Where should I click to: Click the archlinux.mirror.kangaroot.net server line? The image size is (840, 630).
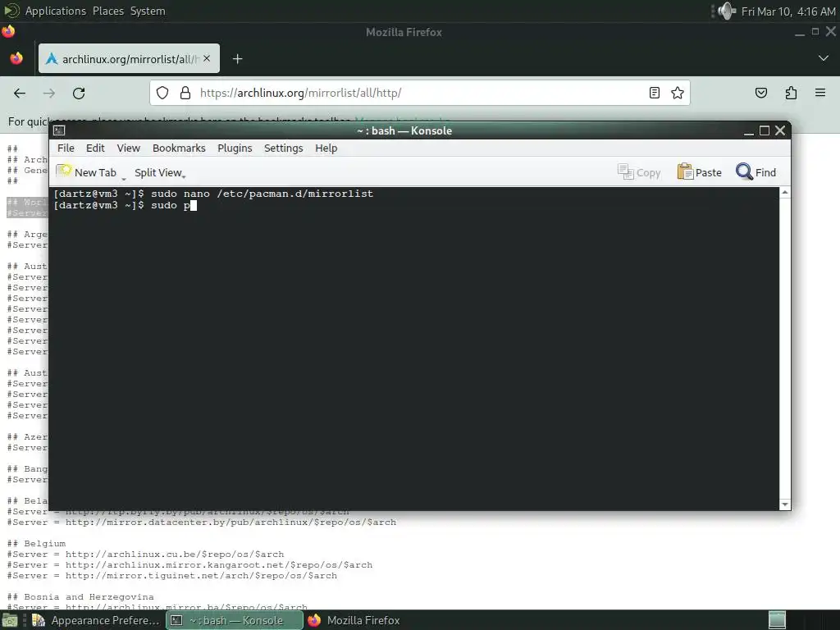click(x=189, y=564)
